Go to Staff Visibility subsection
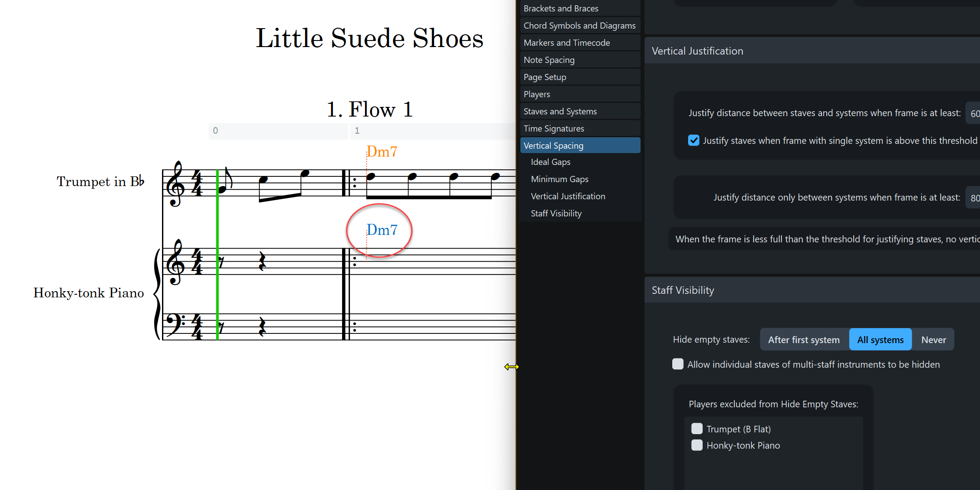This screenshot has height=490, width=980. [556, 213]
